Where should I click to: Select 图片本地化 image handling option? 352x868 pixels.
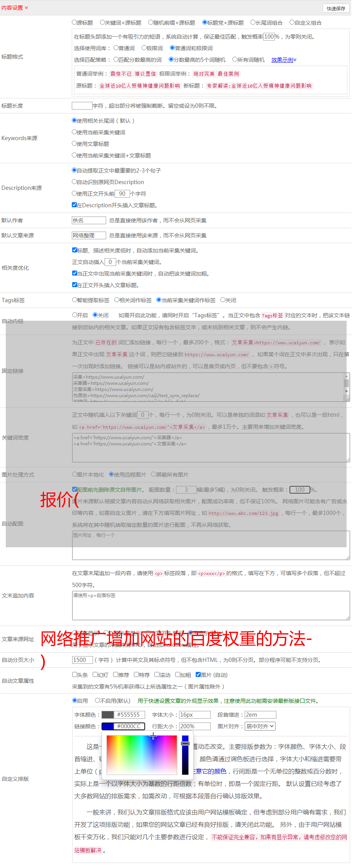[75, 474]
